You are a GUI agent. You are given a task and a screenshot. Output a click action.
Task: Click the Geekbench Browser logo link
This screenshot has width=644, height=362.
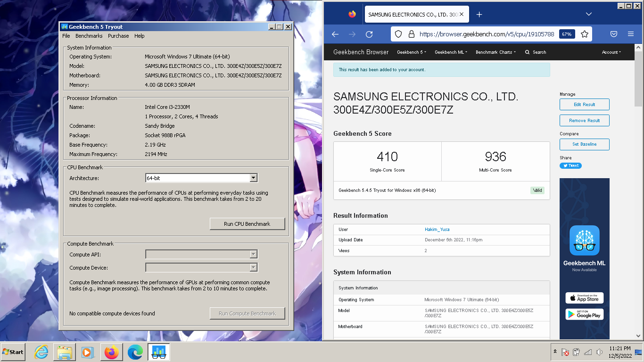[361, 52]
